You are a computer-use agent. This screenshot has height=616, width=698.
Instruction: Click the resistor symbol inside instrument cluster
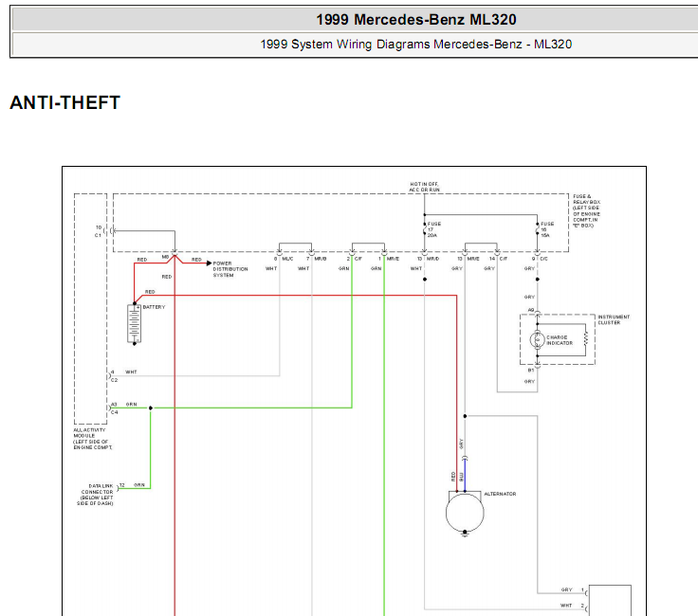point(586,338)
